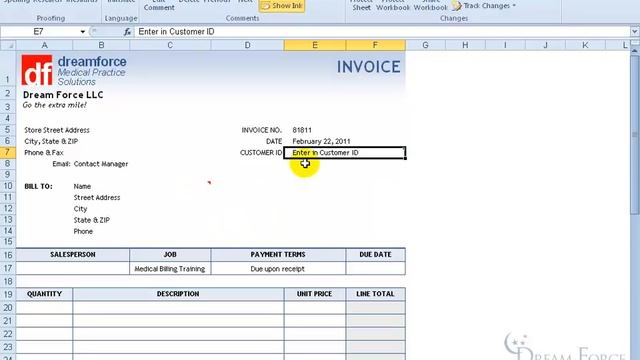This screenshot has width=640, height=360.
Task: Click the empty salesperson cell in row 17
Action: [x=73, y=269]
